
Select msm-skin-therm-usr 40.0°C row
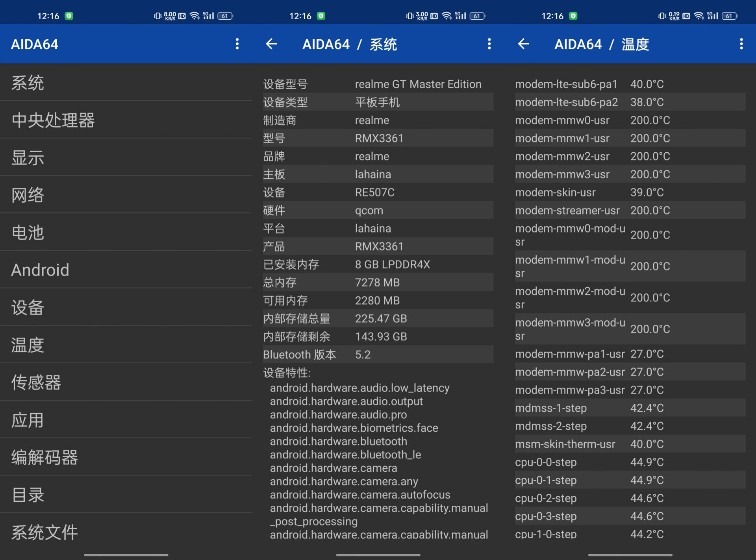pos(630,444)
